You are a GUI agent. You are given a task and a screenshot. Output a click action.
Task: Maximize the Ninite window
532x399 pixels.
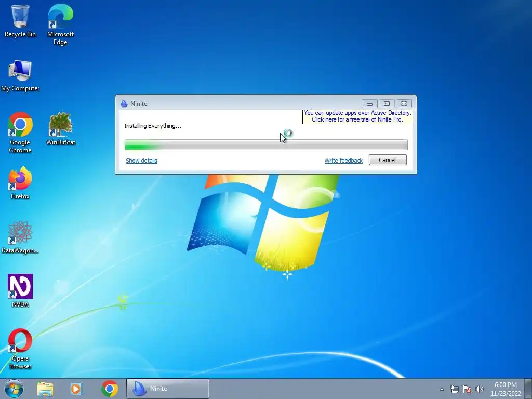click(387, 103)
